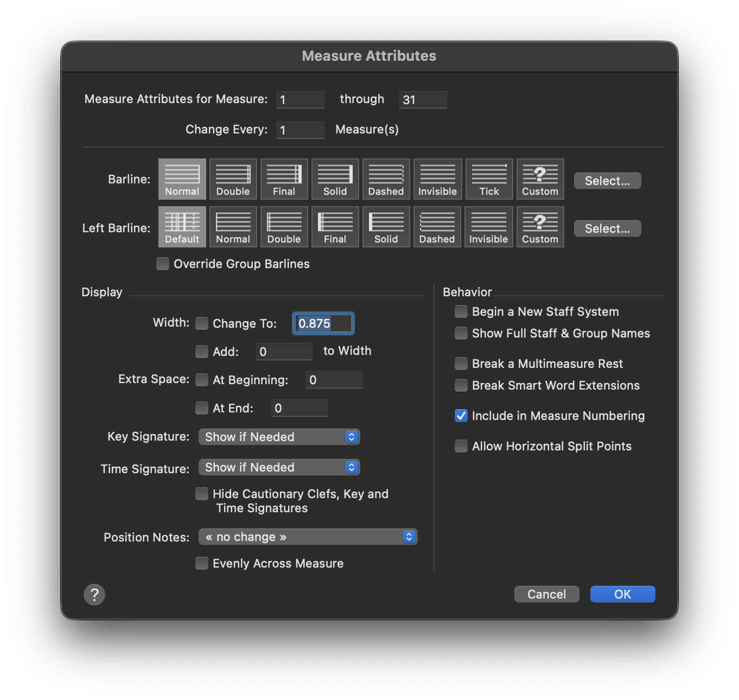Toggle Evenly Across Measure checkbox
739x700 pixels.
202,563
